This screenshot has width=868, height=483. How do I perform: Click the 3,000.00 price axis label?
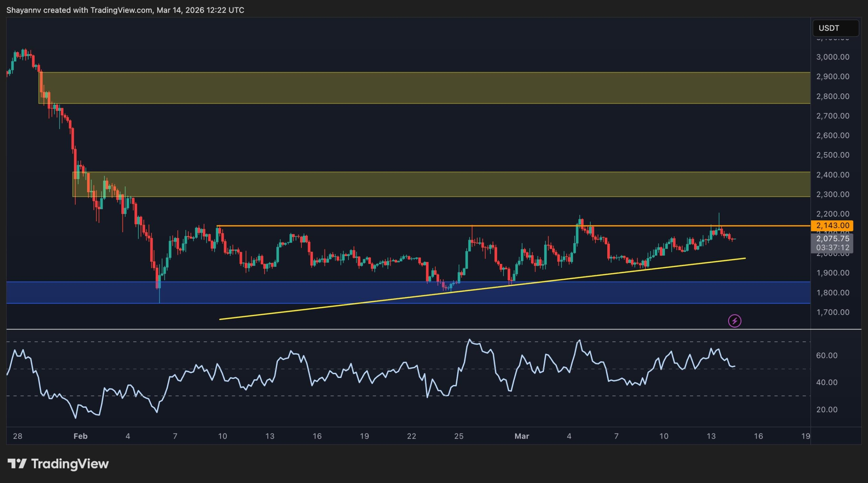point(832,57)
